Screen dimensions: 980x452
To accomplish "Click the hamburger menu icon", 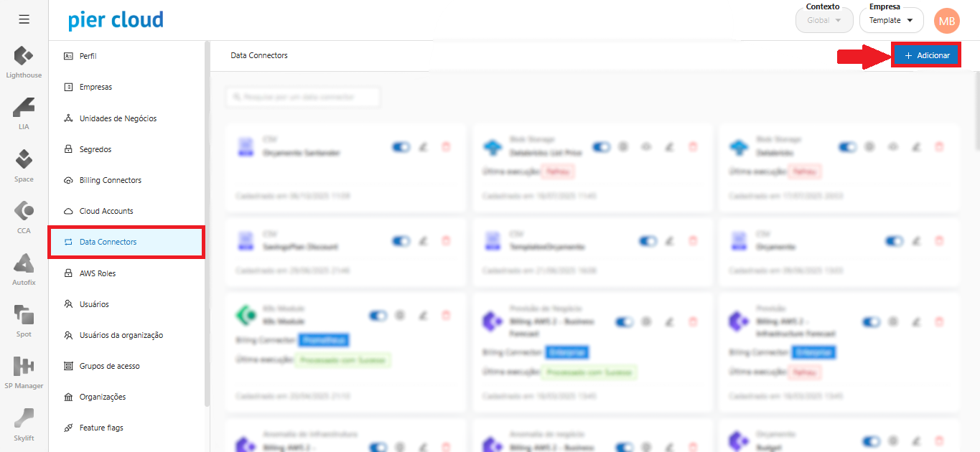I will [24, 19].
